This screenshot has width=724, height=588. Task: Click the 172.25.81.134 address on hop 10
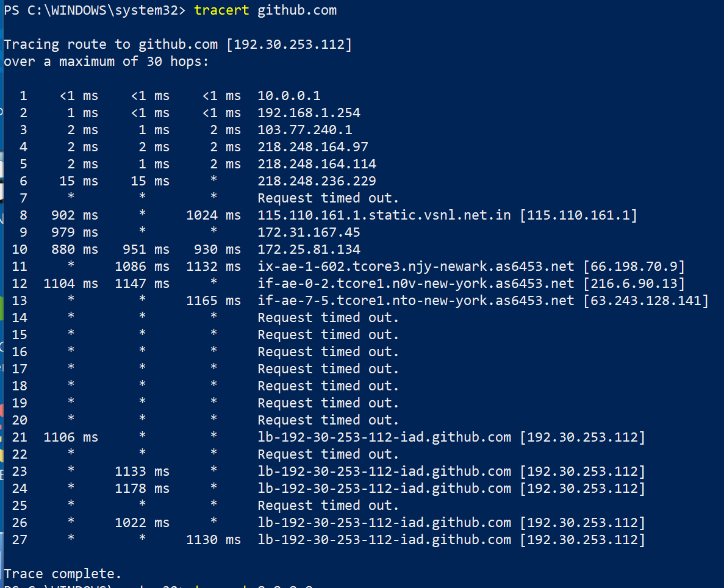[x=309, y=249]
